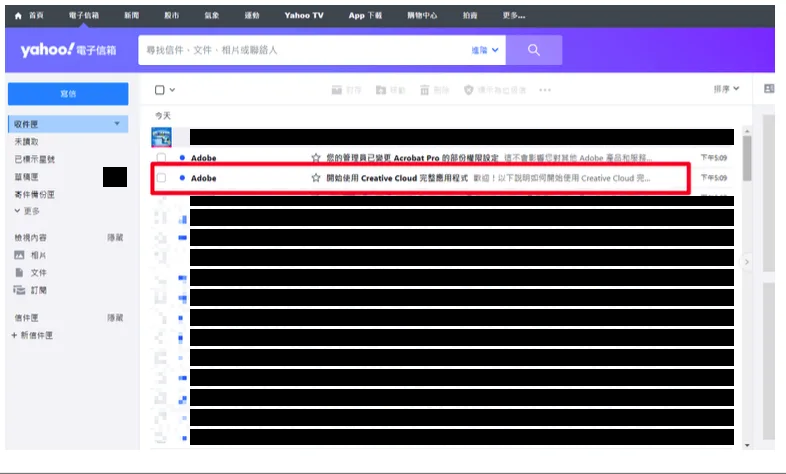Open 購物中心 in top navigation

[422, 16]
